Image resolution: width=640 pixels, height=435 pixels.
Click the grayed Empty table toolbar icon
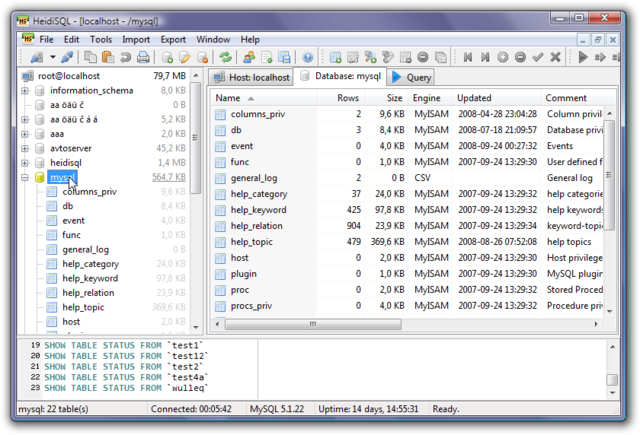(405, 57)
